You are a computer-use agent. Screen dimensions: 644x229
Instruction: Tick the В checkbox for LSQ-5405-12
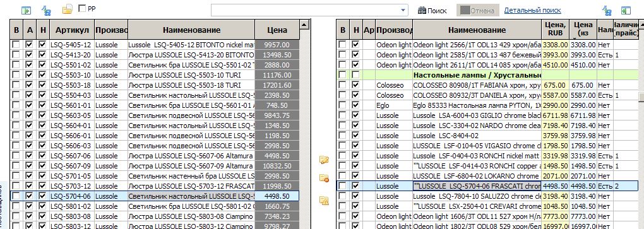point(16,44)
